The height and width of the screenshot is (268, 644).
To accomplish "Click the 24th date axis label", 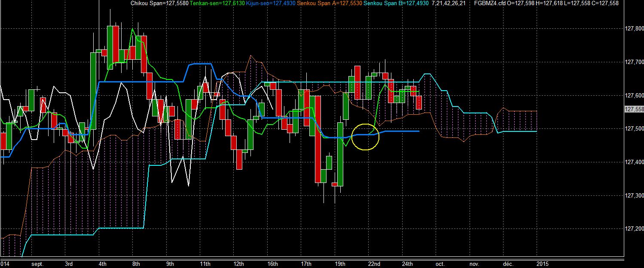I will [x=408, y=263].
